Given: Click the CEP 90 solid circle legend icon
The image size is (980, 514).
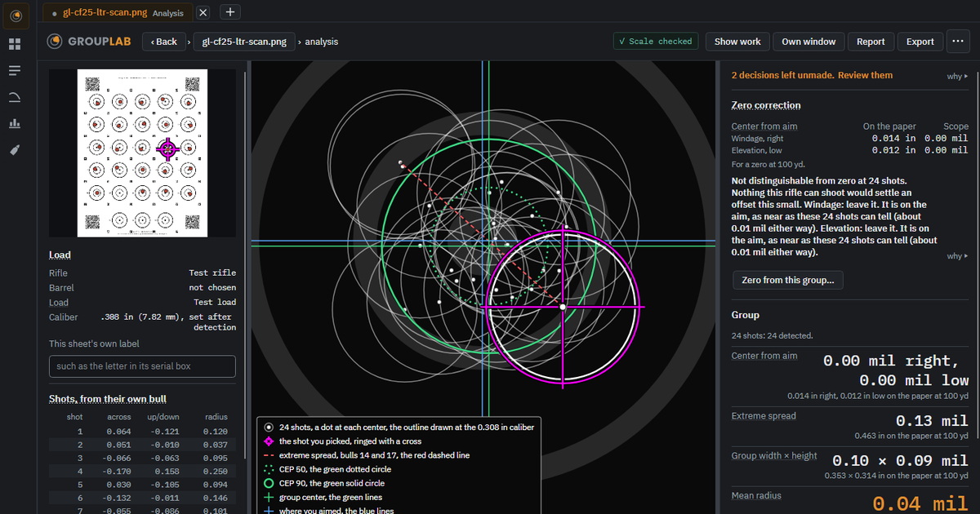Looking at the screenshot, I should [x=269, y=483].
